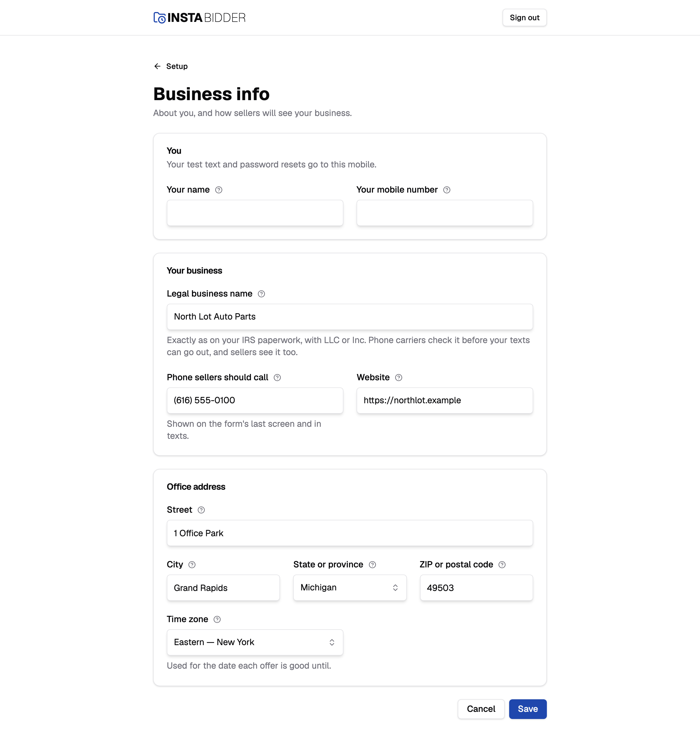
Task: Open the State or province dropdown showing Michigan
Action: [350, 588]
